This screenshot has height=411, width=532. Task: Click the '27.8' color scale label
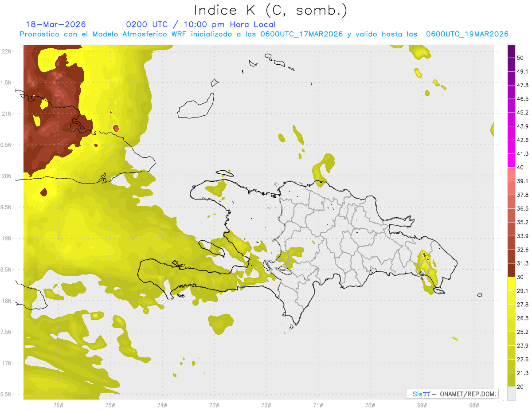coord(523,304)
